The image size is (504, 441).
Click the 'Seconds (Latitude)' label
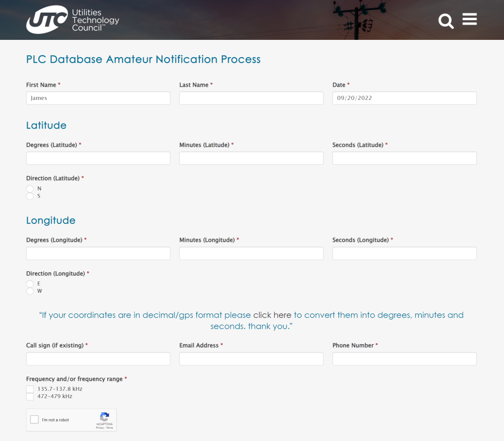click(358, 145)
